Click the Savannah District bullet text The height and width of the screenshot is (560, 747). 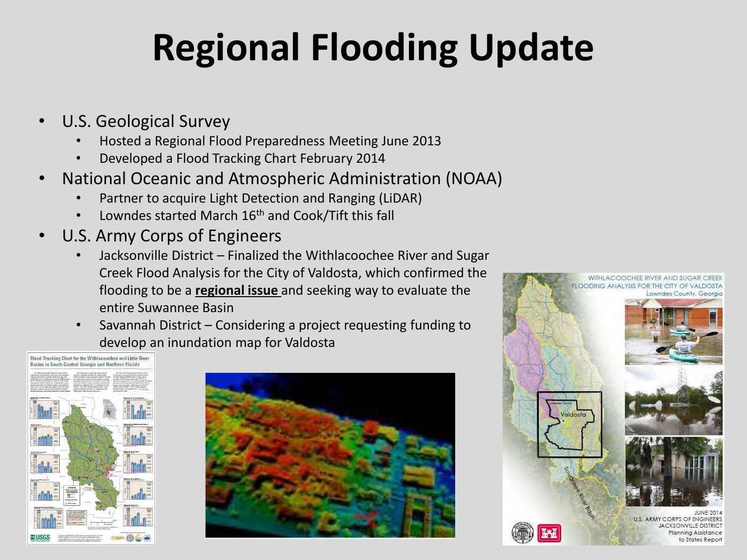[285, 334]
